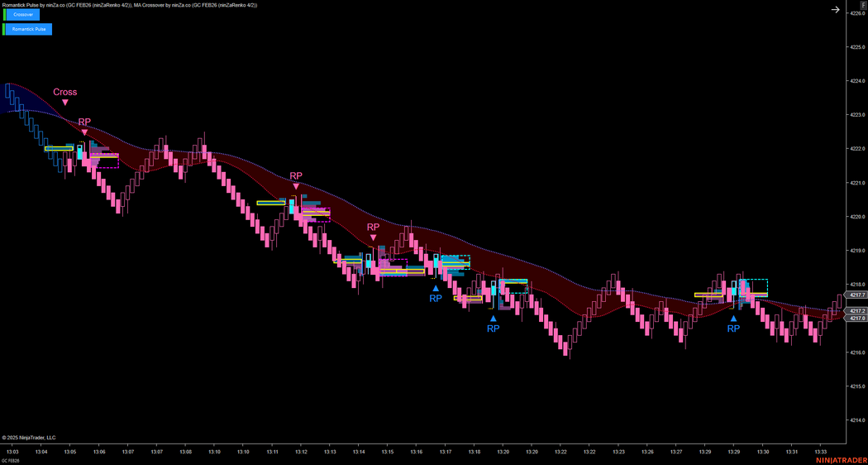Toggle the Romantick Pulse indicator button

point(29,29)
